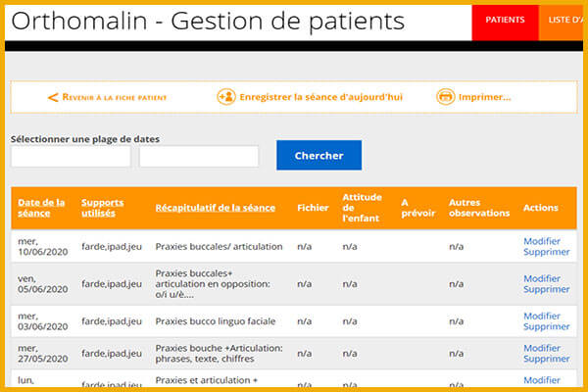Delete the 03/06/2020 session row
This screenshot has height=392, width=588.
pos(547,326)
